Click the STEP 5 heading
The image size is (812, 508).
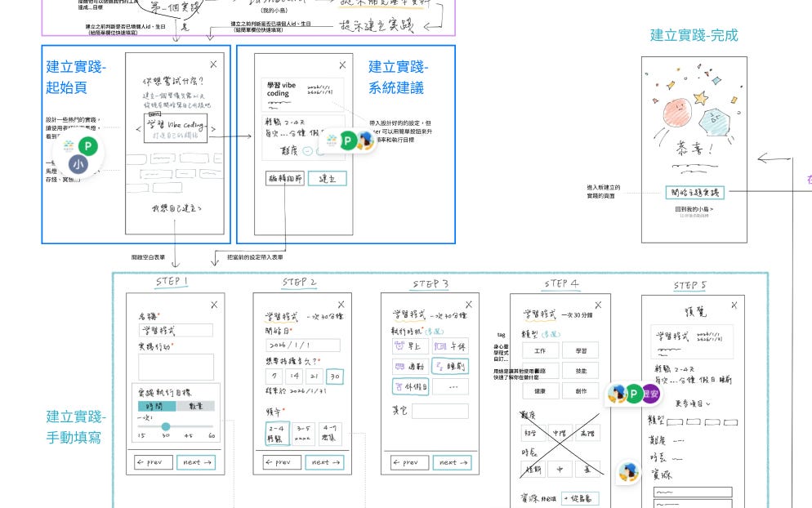tap(689, 285)
